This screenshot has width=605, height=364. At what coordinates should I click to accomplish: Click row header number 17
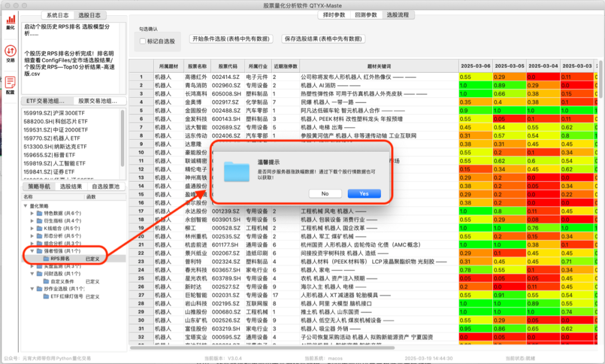[141, 211]
